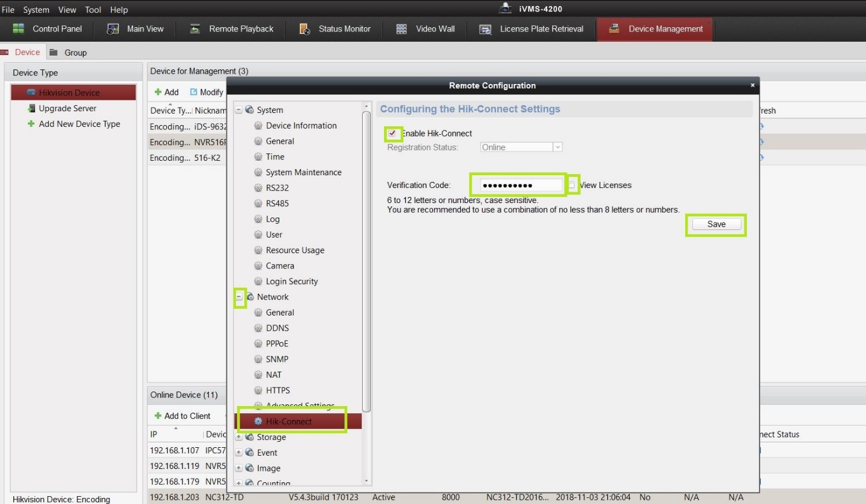Open the Video Wall tab

coord(425,29)
